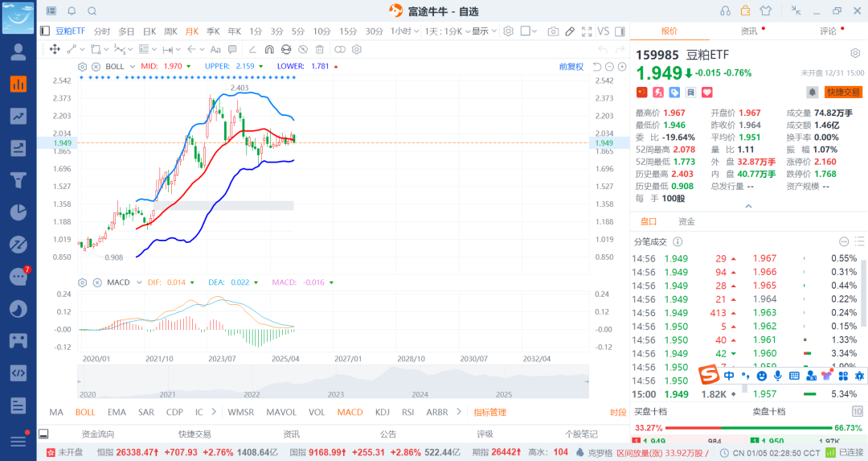Open the 资金流向 capital flow link

click(98, 434)
